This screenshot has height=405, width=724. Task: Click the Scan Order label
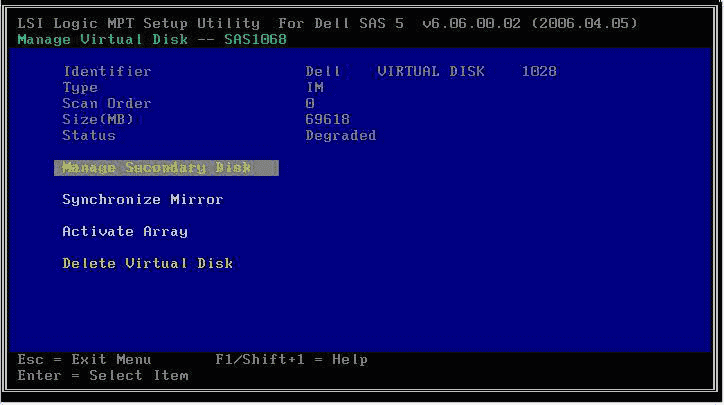coord(107,103)
